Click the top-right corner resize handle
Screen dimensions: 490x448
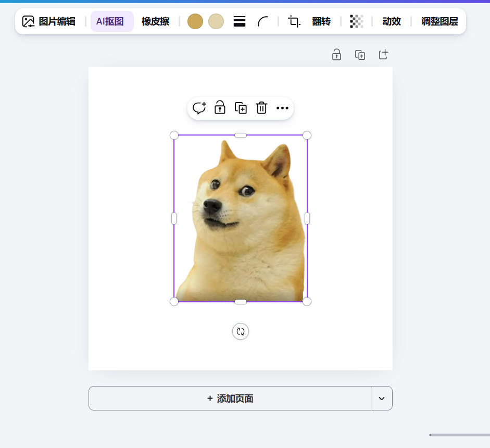click(x=307, y=135)
